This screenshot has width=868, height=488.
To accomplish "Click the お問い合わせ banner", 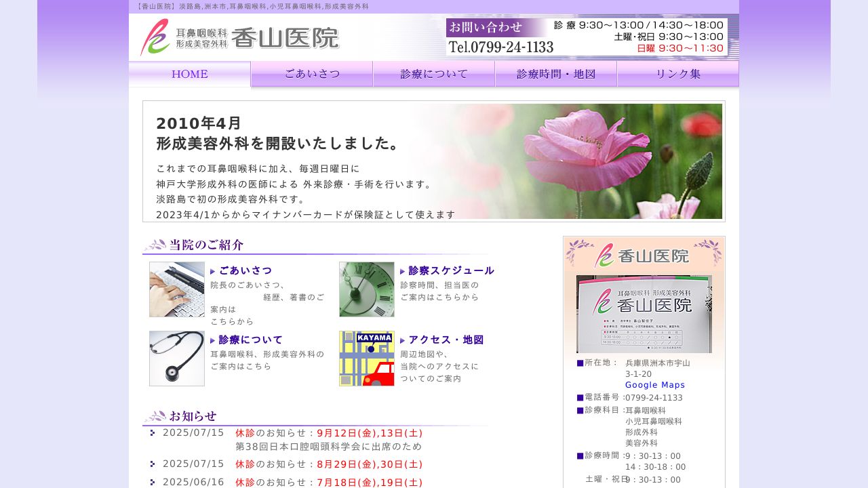I will [487, 26].
